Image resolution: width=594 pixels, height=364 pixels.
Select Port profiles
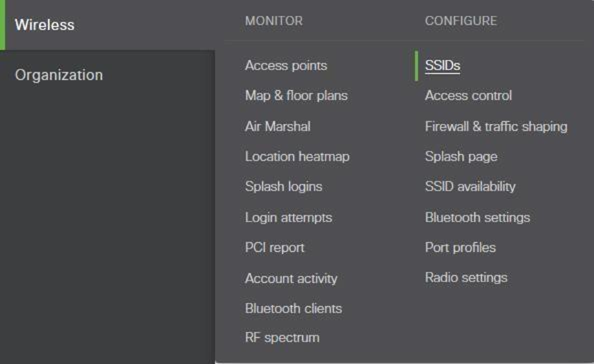coord(460,248)
